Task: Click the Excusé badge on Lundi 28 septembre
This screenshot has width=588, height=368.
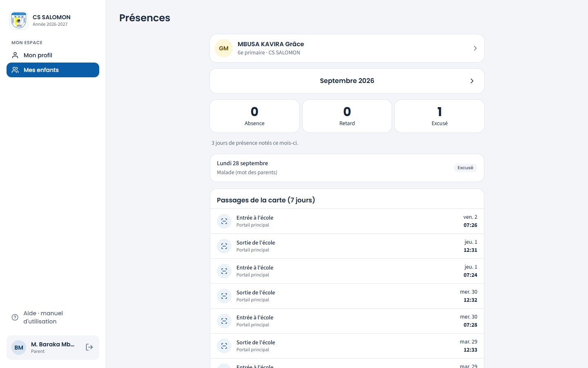Action: click(x=465, y=168)
